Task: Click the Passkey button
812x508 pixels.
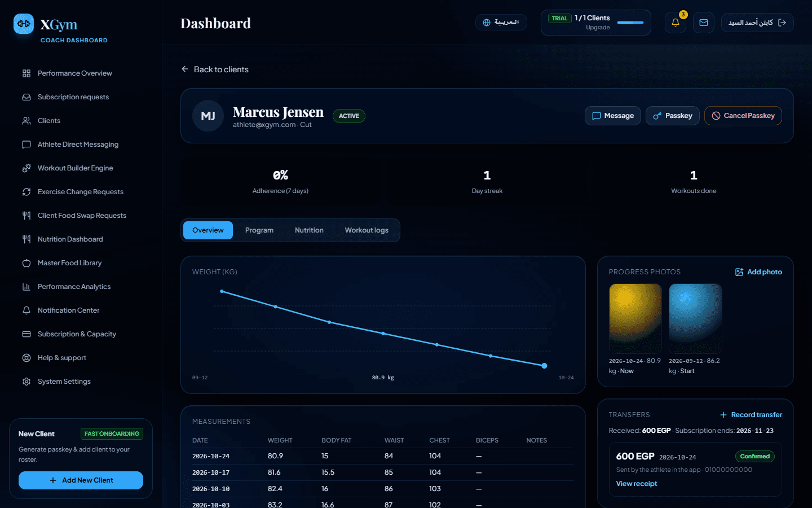Action: click(673, 116)
